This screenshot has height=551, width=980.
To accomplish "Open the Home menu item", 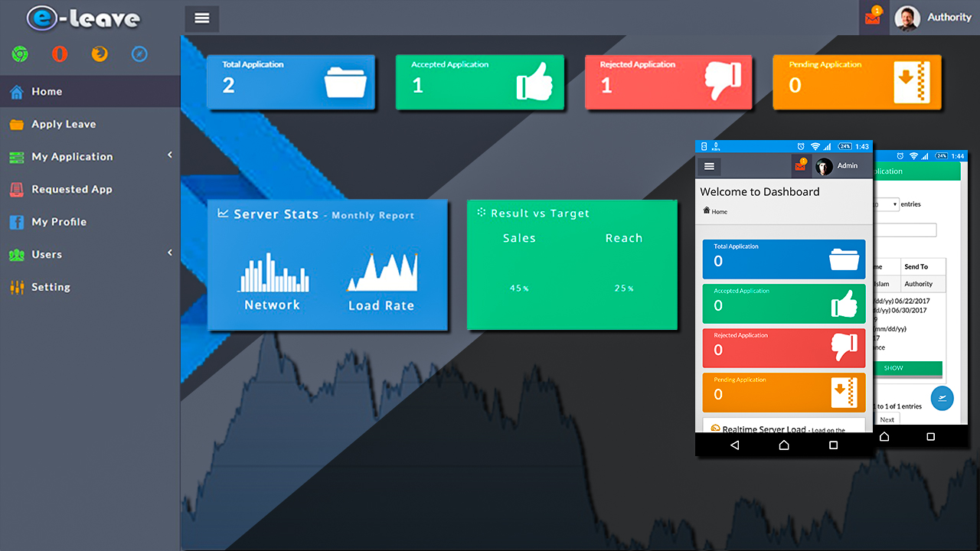I will click(x=47, y=92).
